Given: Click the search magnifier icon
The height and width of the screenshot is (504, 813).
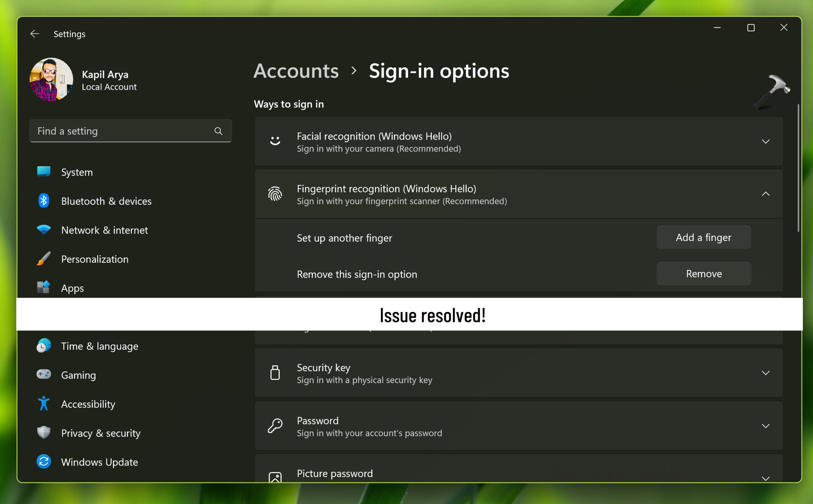Looking at the screenshot, I should [218, 131].
